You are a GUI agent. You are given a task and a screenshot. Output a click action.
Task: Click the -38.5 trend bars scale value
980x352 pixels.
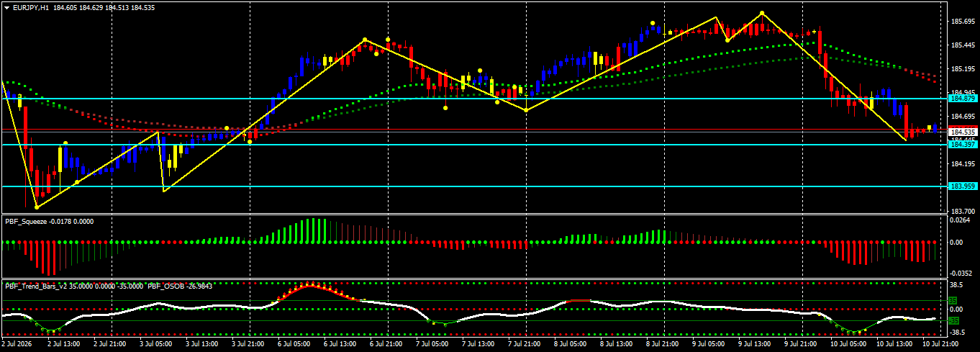click(x=959, y=333)
